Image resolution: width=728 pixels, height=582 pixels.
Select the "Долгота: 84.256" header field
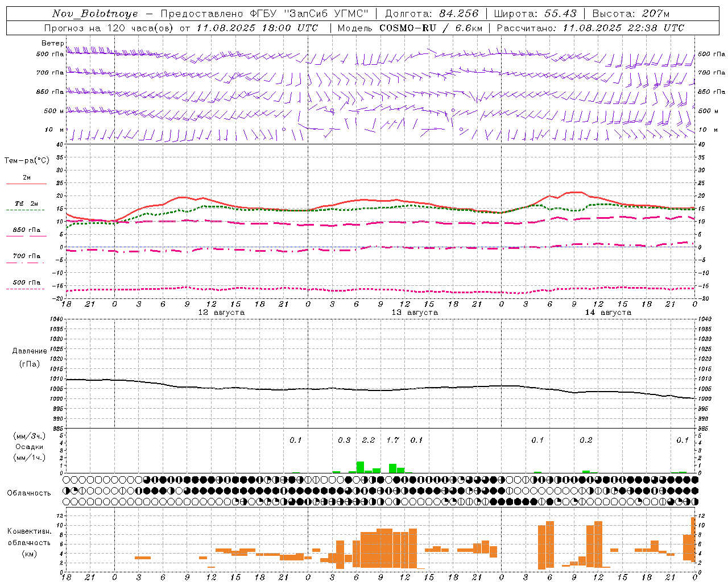click(x=432, y=14)
